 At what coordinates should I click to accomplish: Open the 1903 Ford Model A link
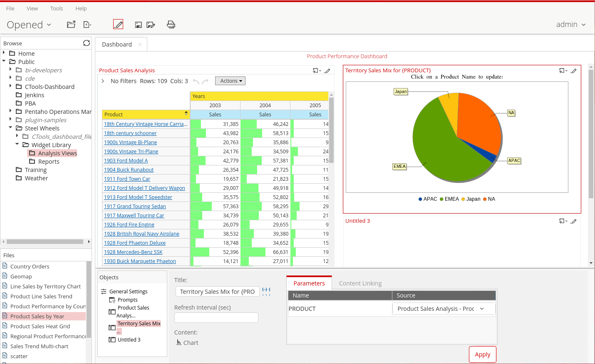126,161
